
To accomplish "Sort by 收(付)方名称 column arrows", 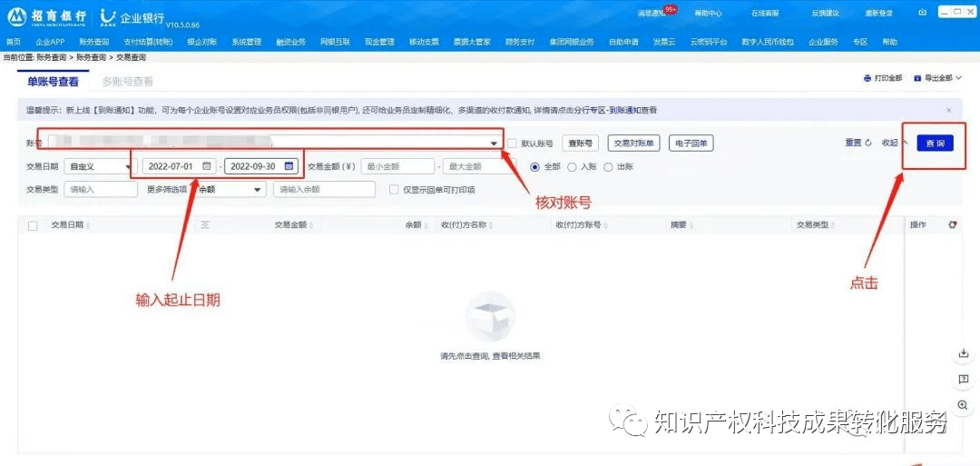I will (x=491, y=225).
